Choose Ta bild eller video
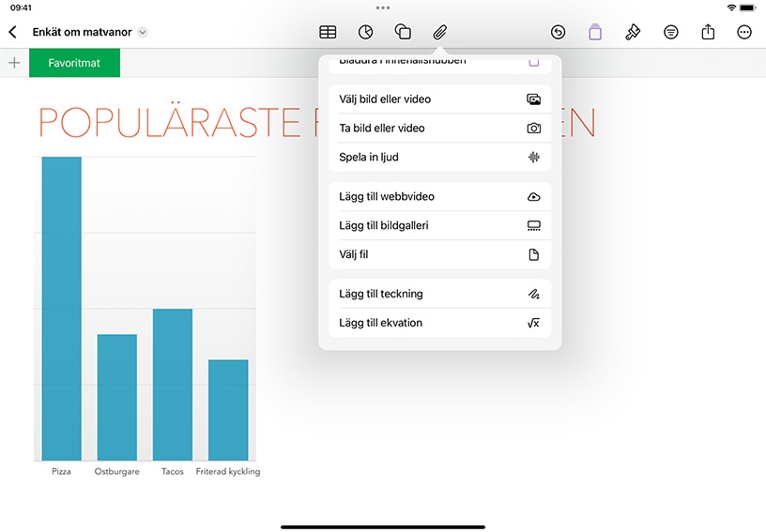This screenshot has height=532, width=766. click(x=439, y=128)
